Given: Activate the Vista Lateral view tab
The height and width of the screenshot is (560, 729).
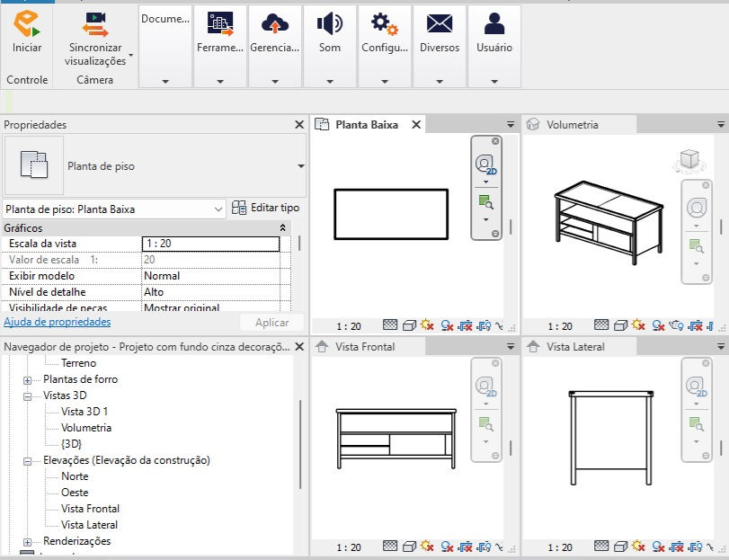Looking at the screenshot, I should (x=575, y=347).
